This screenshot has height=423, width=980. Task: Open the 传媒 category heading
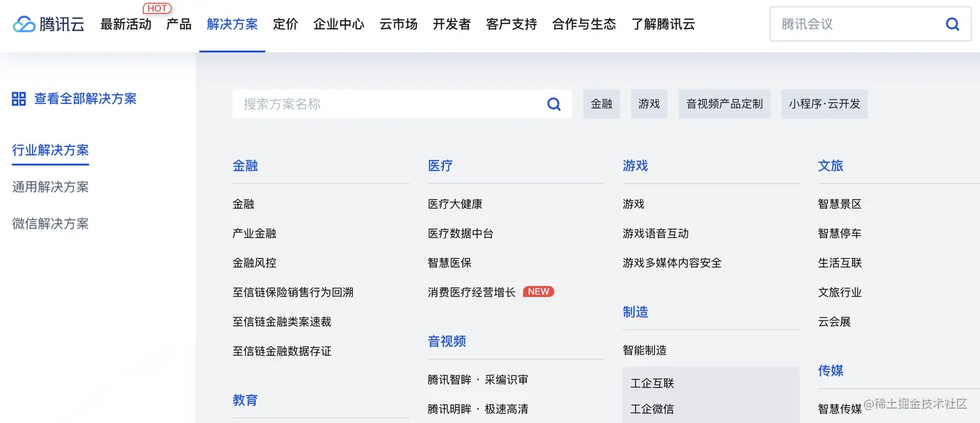pos(830,370)
